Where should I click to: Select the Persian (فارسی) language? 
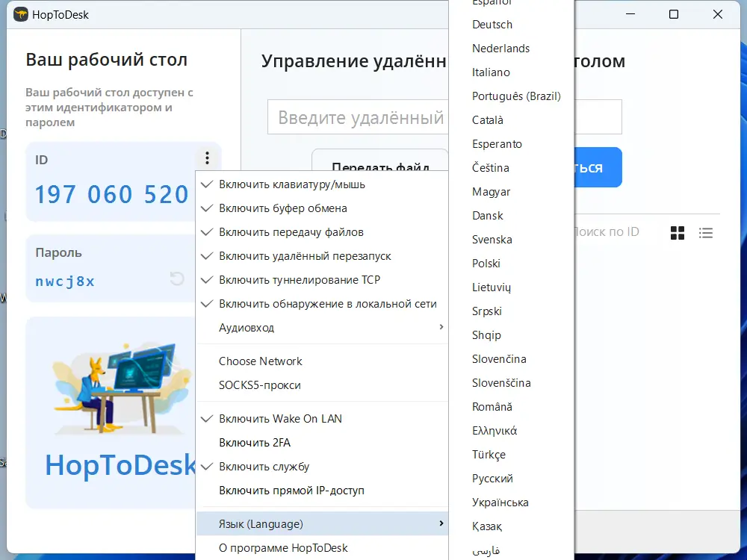(x=511, y=550)
